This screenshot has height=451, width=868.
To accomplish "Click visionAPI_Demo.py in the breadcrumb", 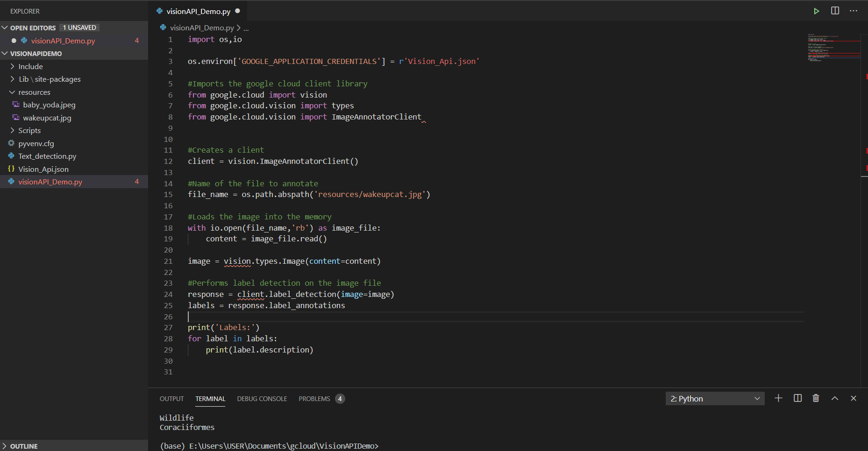I will (x=202, y=28).
